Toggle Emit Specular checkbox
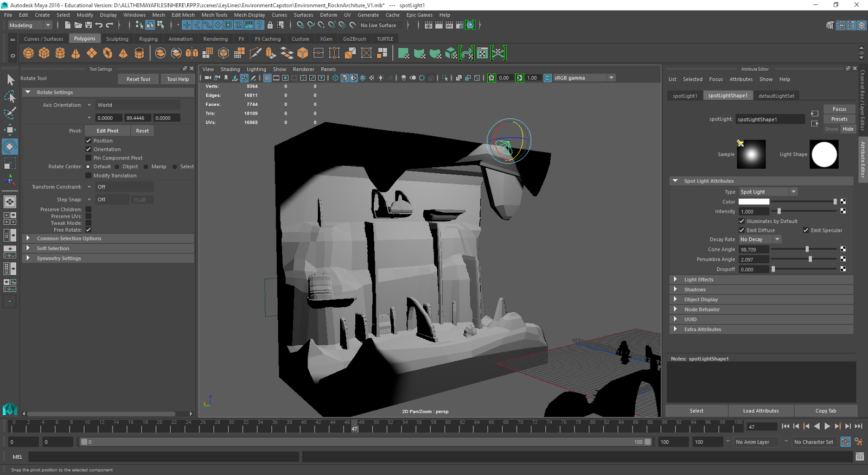868x475 pixels. tap(806, 230)
